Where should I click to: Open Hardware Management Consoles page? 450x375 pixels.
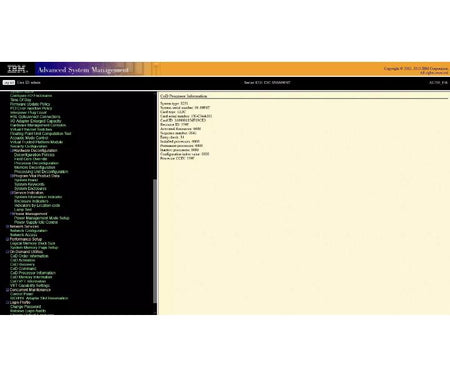(x=38, y=125)
